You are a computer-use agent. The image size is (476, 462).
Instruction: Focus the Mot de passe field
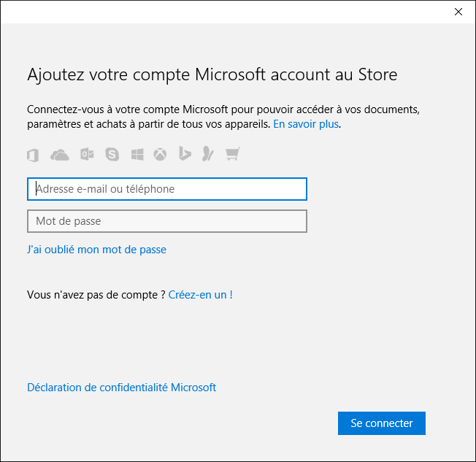167,221
